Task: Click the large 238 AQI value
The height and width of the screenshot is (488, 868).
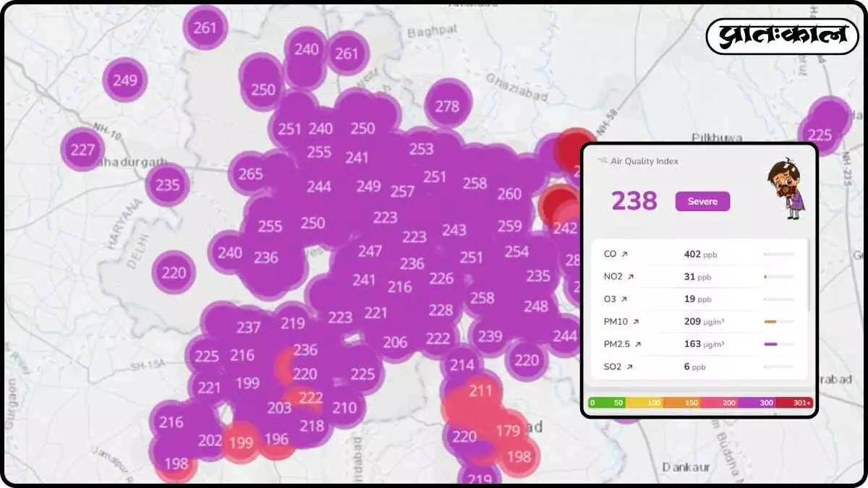Action: [x=634, y=201]
